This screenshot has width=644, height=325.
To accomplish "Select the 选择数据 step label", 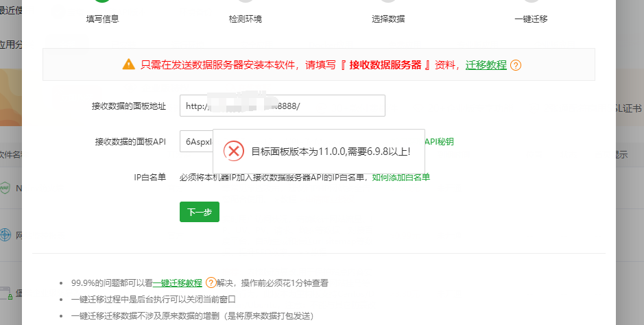I will 388,19.
